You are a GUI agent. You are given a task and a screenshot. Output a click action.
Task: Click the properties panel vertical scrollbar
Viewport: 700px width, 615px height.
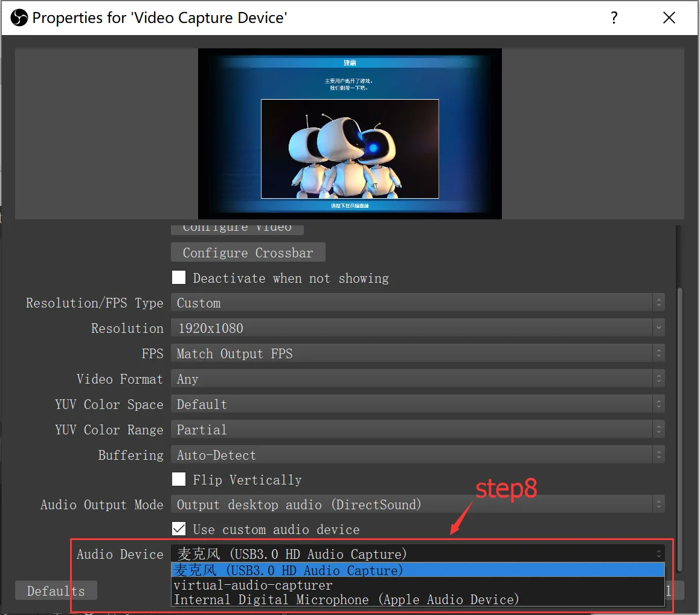click(679, 429)
